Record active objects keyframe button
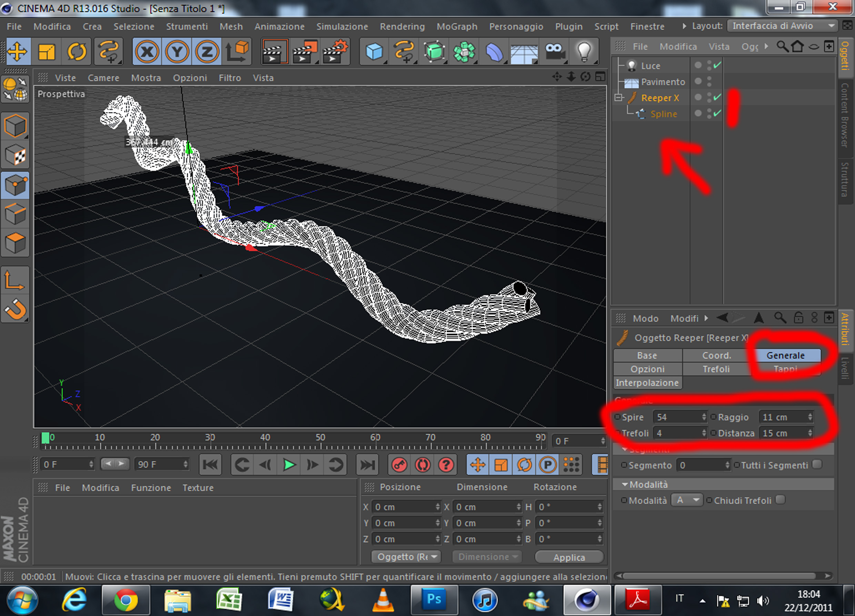Screen dimensions: 855x616 tap(399, 465)
